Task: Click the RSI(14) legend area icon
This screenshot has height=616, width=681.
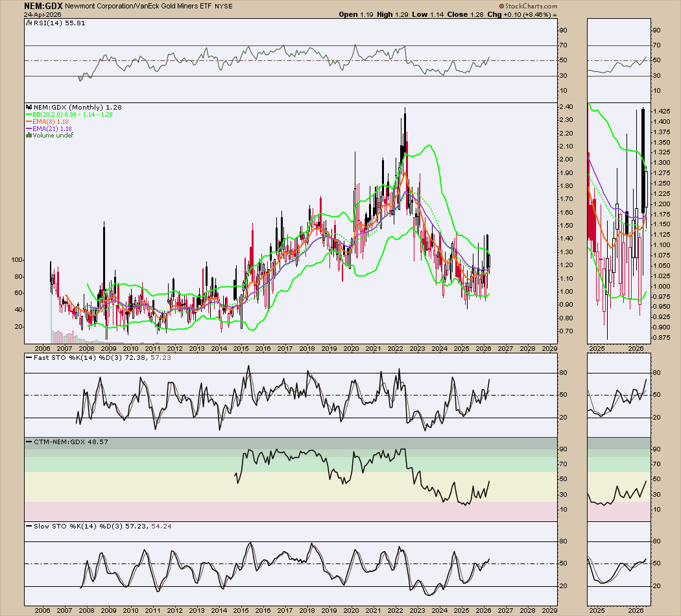Action: tap(29, 23)
